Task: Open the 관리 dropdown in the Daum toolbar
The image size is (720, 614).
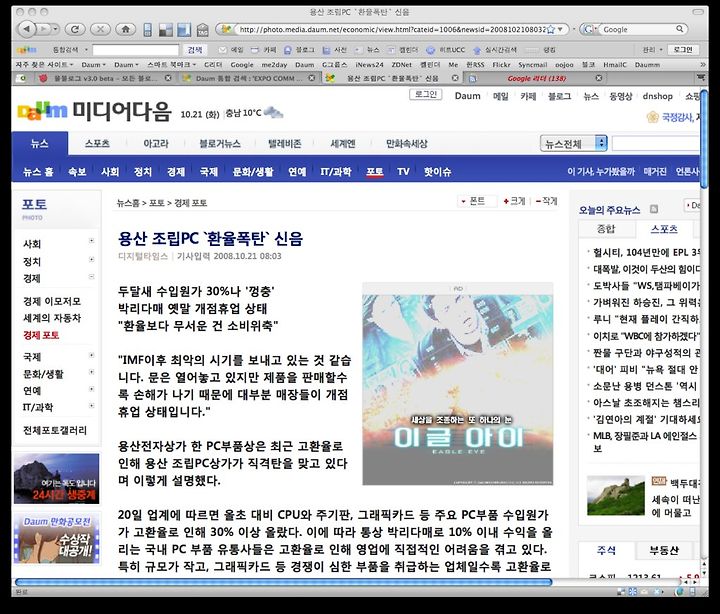Action: 652,50
